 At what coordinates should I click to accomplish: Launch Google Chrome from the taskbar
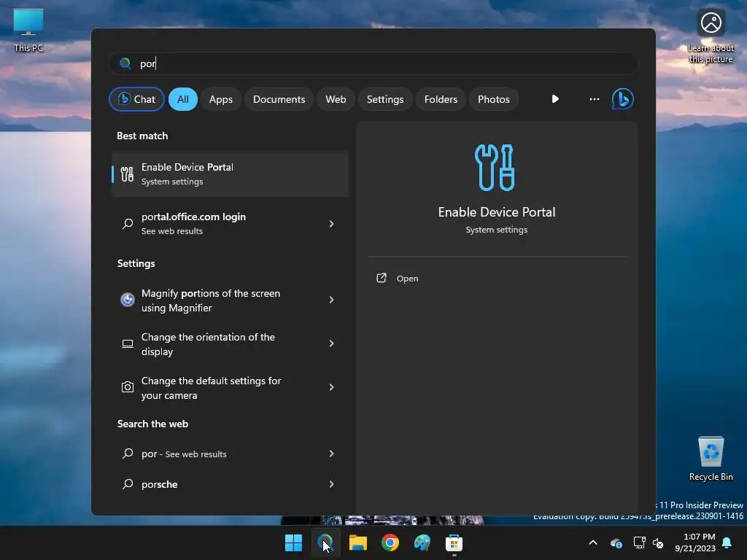click(390, 542)
